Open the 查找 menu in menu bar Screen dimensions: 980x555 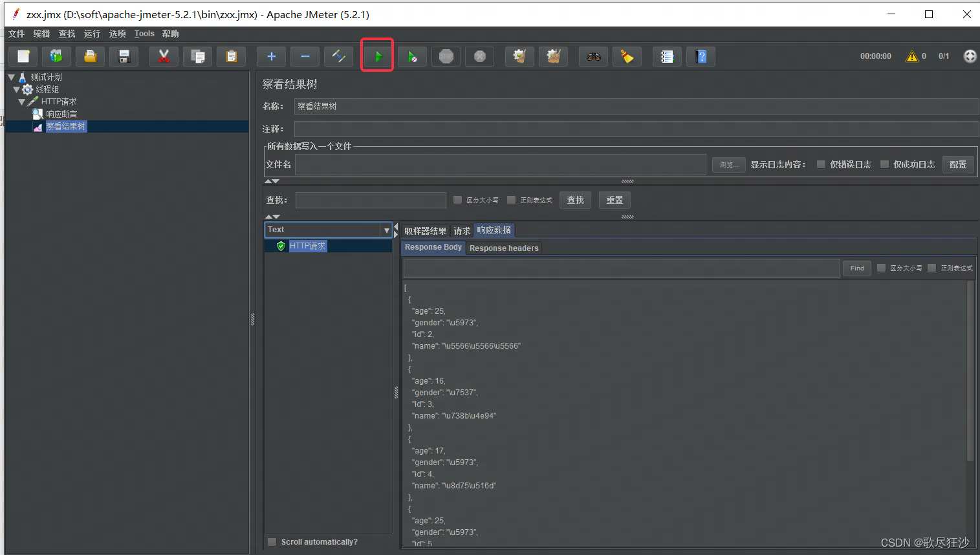[67, 34]
